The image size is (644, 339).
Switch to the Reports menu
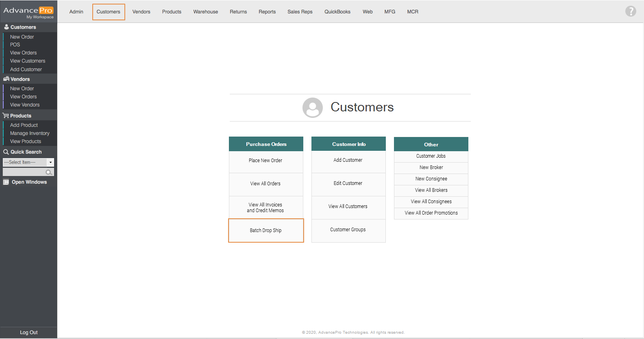coord(267,12)
